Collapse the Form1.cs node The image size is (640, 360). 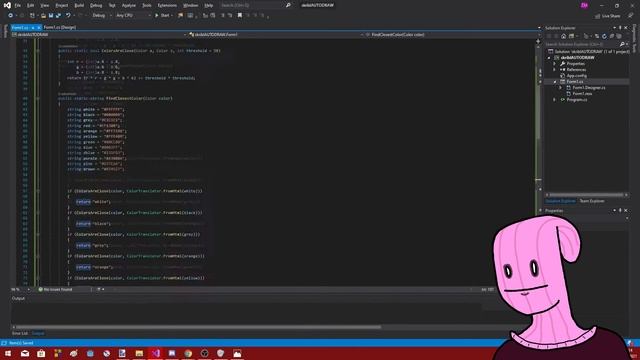(x=555, y=82)
